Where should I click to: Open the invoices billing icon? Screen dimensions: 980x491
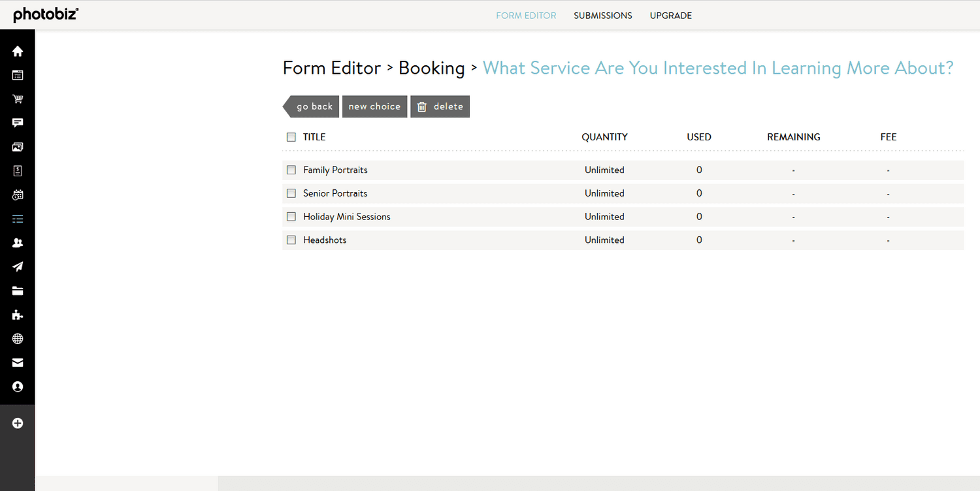[x=18, y=170]
